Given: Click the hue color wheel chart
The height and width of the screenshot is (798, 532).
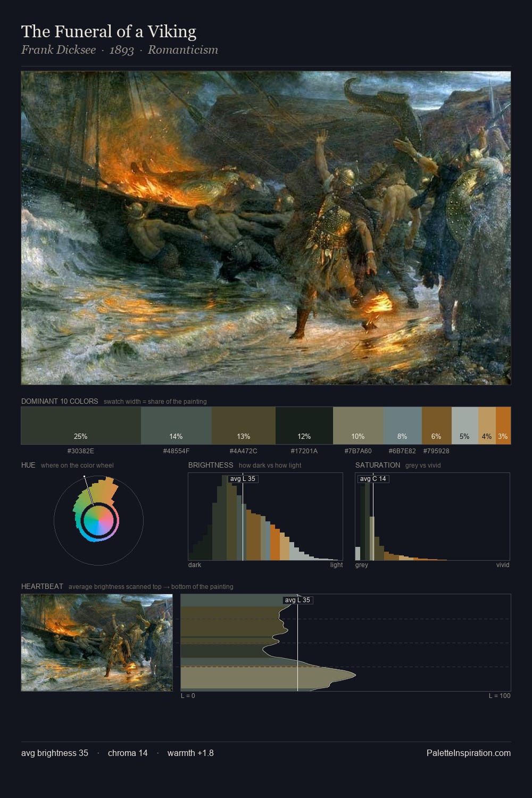Looking at the screenshot, I should [98, 520].
